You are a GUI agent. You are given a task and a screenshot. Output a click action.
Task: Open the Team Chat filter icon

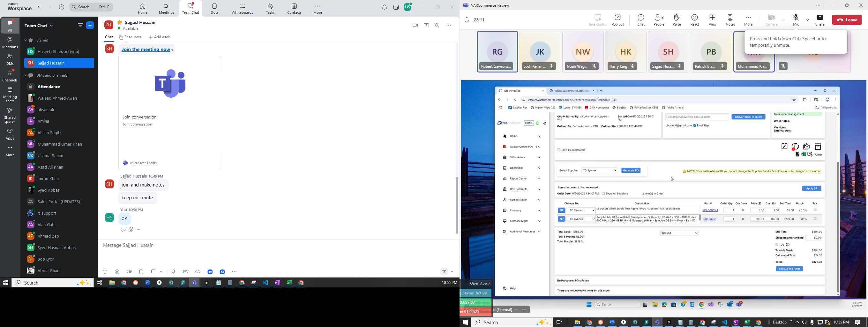[x=80, y=25]
